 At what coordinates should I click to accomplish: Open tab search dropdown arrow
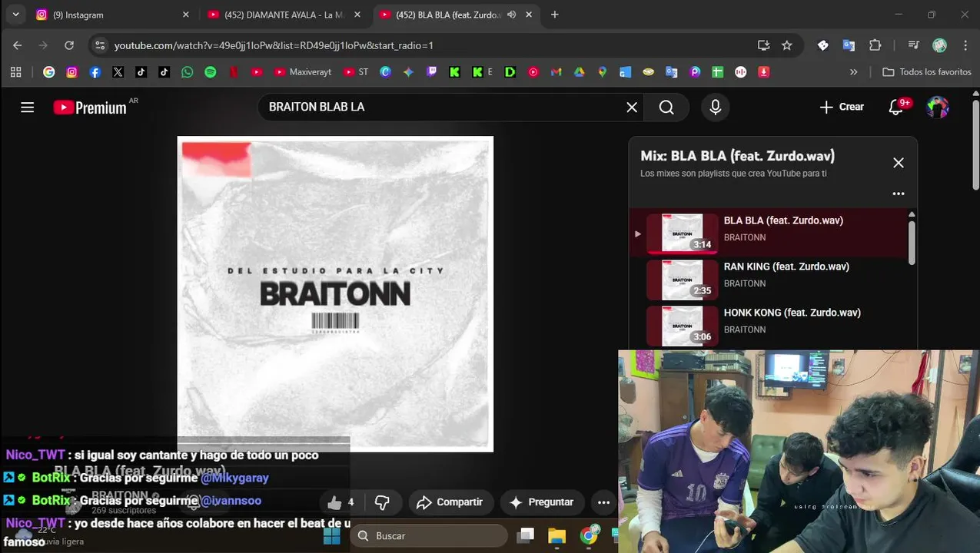[15, 15]
